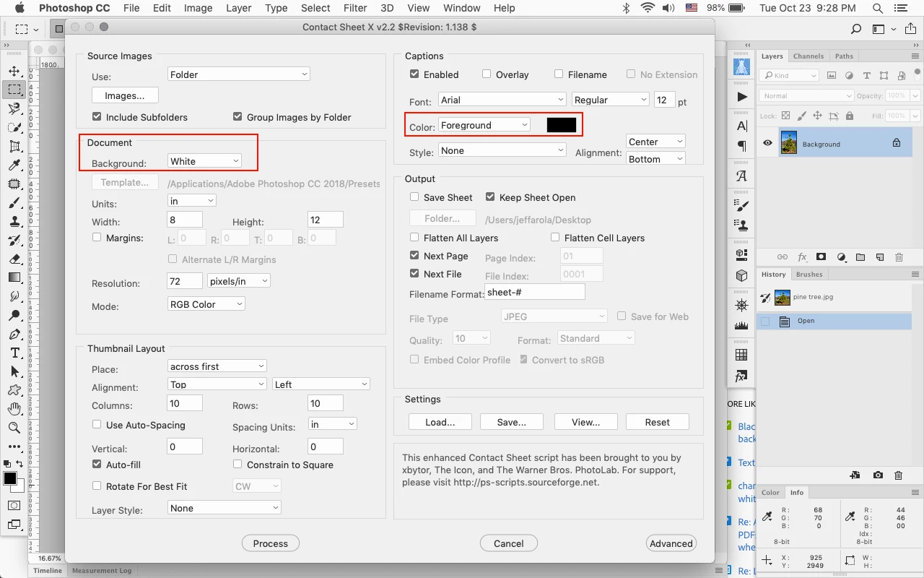Click the Histogram panel icon in dock
This screenshot has height=578, width=924.
741,326
